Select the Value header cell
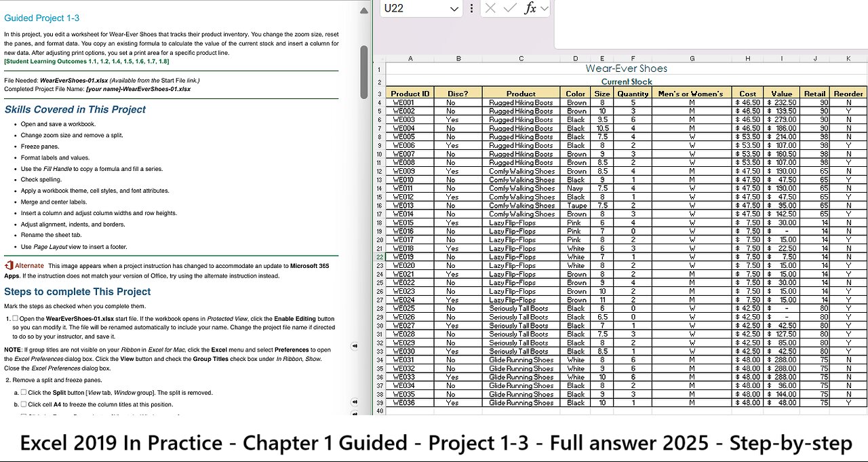 coord(781,94)
